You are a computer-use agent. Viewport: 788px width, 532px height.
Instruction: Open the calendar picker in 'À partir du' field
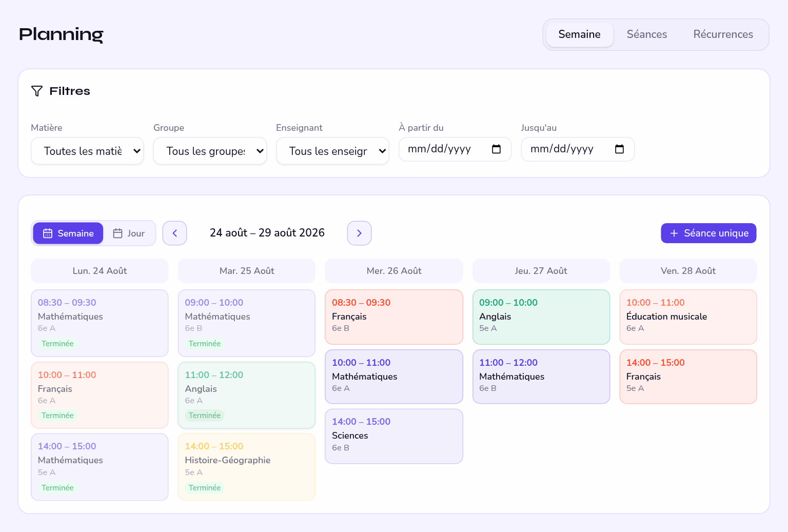point(496,149)
